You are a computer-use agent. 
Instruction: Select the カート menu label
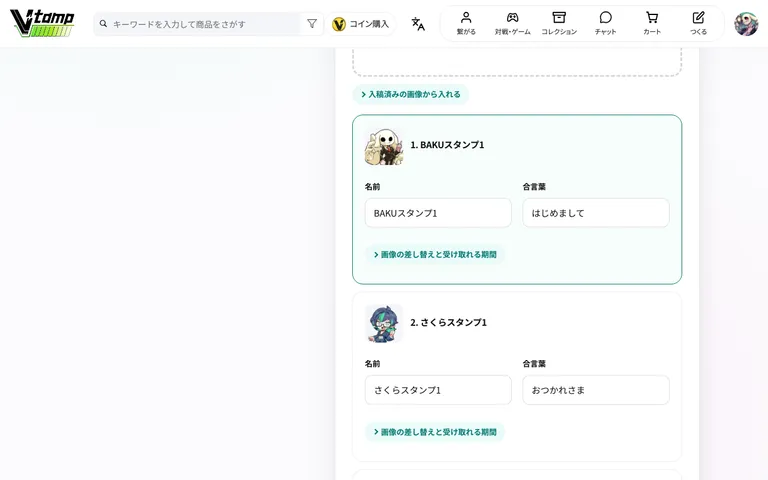click(652, 32)
